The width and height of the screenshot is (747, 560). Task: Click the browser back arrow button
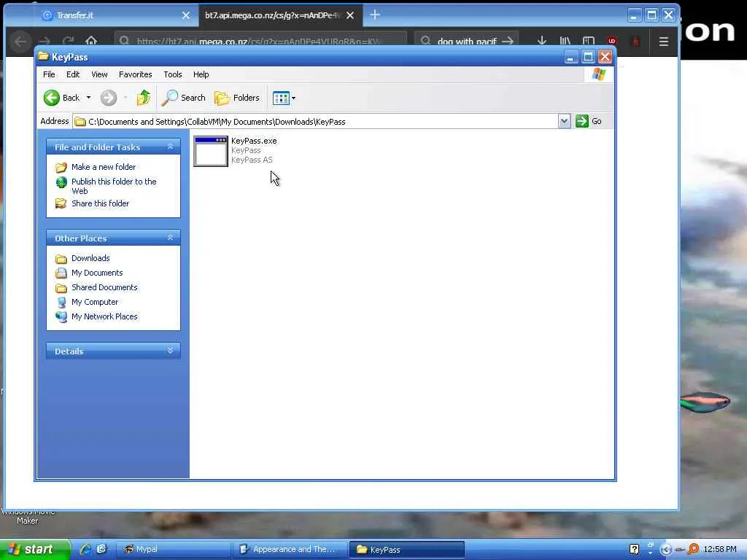20,42
